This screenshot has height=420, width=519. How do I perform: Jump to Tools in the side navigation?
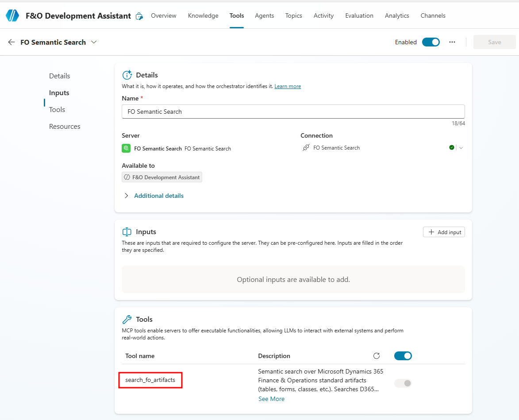57,110
